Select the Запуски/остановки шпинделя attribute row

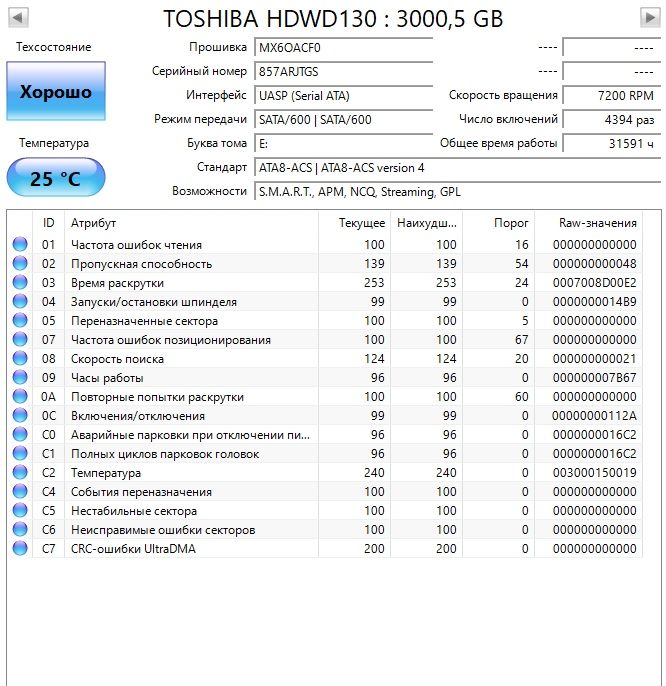(x=325, y=301)
